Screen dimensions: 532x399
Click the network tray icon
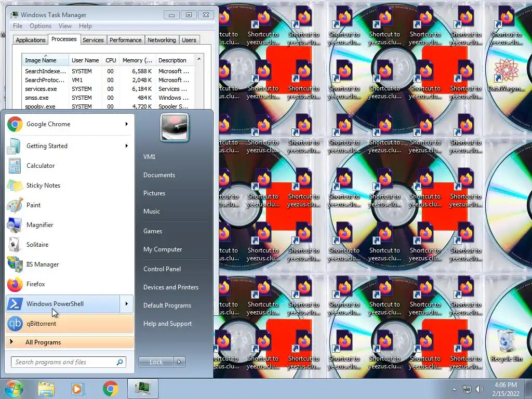tap(467, 390)
